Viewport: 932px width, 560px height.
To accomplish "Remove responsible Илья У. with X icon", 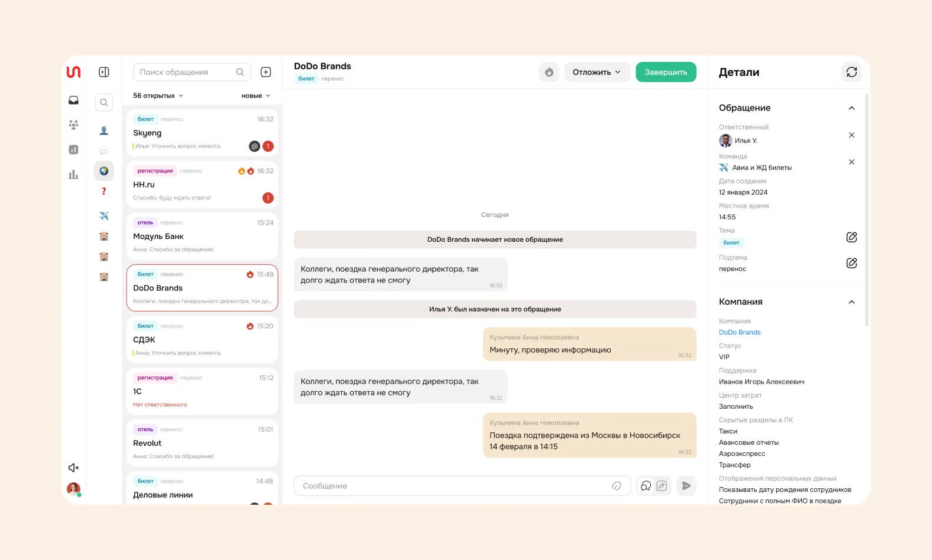I will [851, 135].
